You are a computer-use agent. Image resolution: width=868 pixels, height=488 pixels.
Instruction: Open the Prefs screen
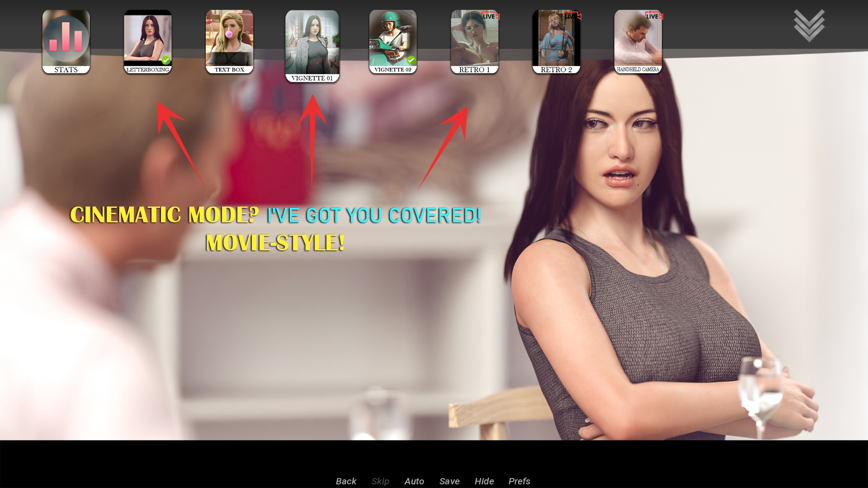click(x=519, y=481)
